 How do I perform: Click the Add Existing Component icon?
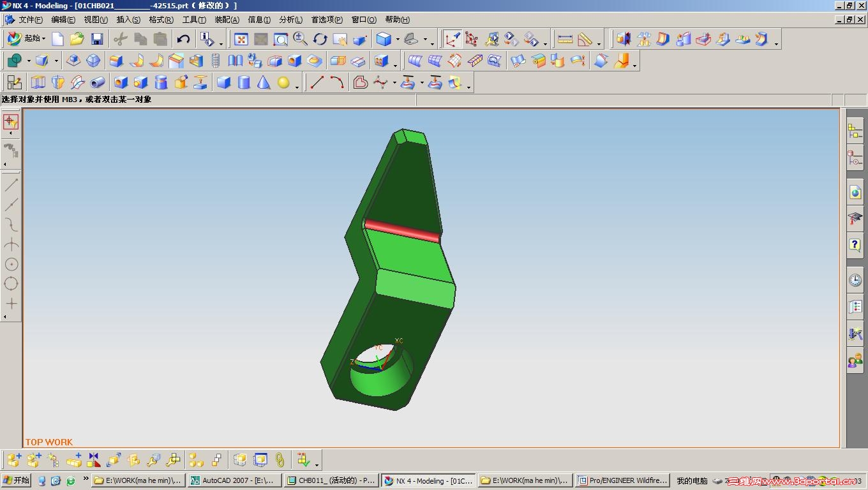point(14,460)
